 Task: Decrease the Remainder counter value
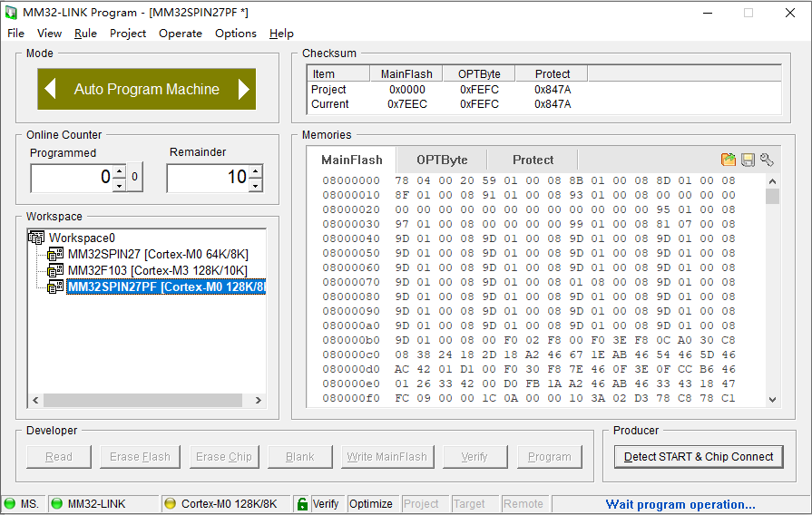[x=256, y=185]
